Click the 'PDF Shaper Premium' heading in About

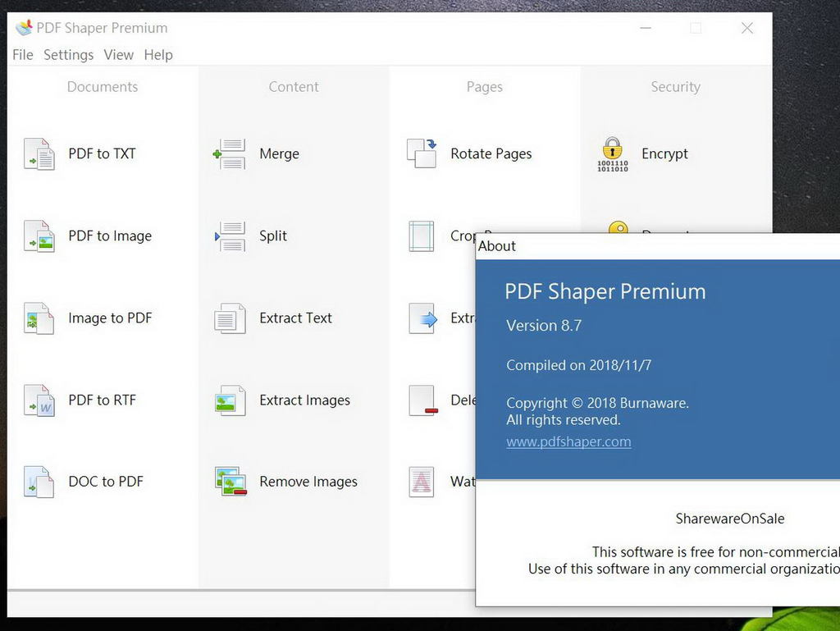point(605,292)
